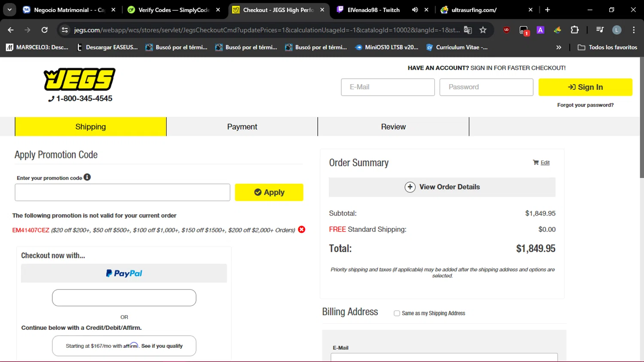Click the Edit cart link
This screenshot has height=362, width=644.
545,162
